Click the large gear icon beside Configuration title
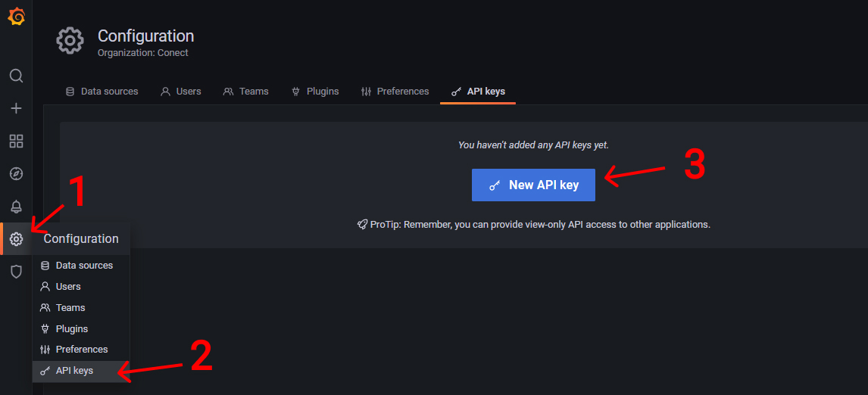Image resolution: width=868 pixels, height=395 pixels. tap(70, 41)
